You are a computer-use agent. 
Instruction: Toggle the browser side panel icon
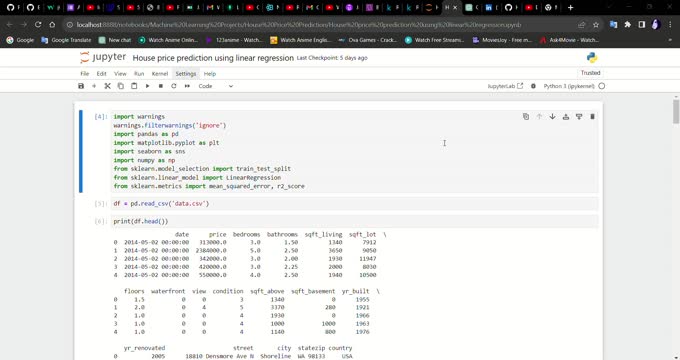pos(642,25)
